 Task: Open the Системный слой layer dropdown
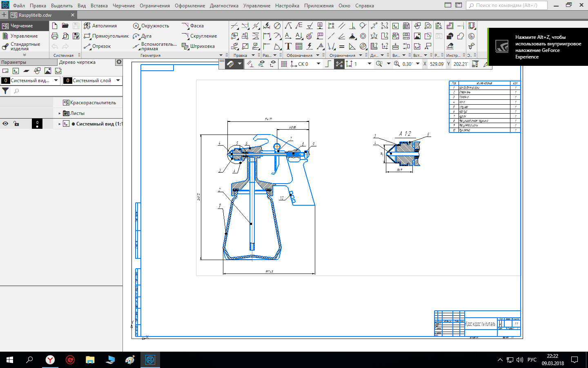(118, 81)
